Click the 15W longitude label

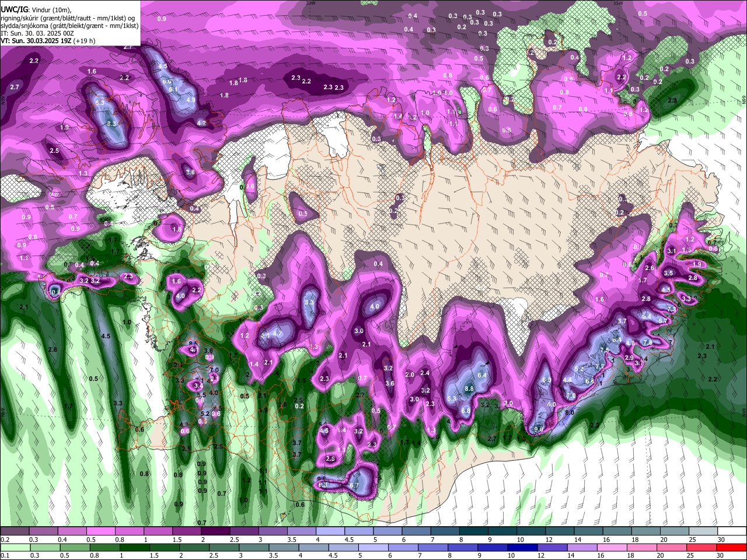point(618,3)
